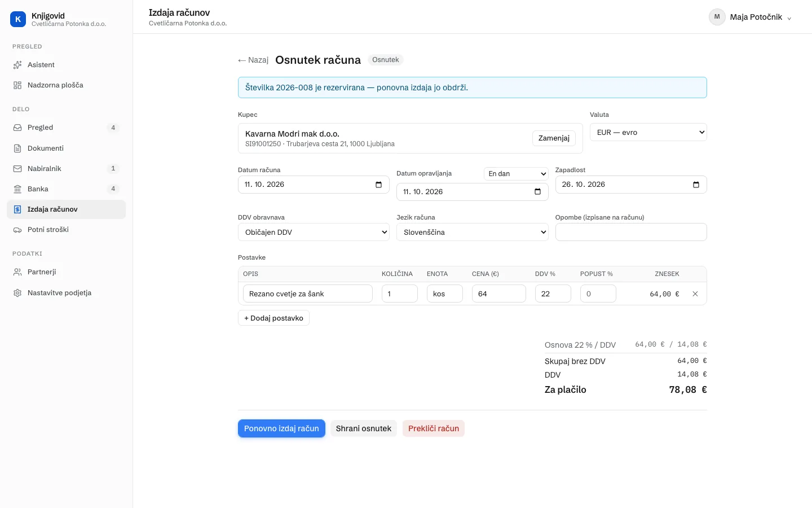The image size is (812, 508).
Task: Click the Za plačilo total 78,08 €
Action: [688, 390]
